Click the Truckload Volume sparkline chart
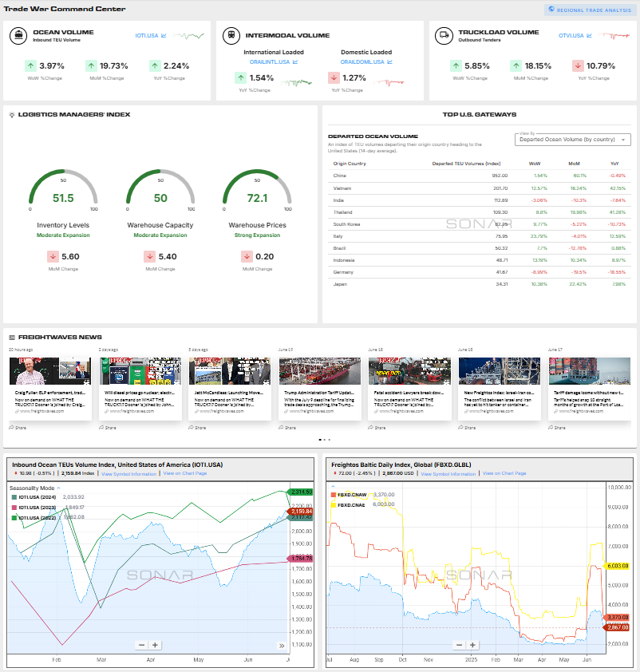Screen dimensions: 640x672 tap(614, 36)
